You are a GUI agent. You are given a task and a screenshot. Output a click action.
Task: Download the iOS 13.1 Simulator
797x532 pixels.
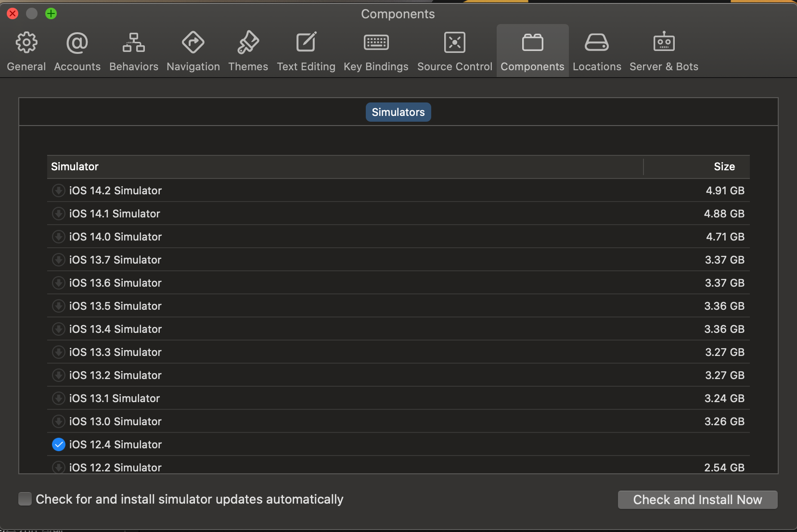click(x=59, y=398)
